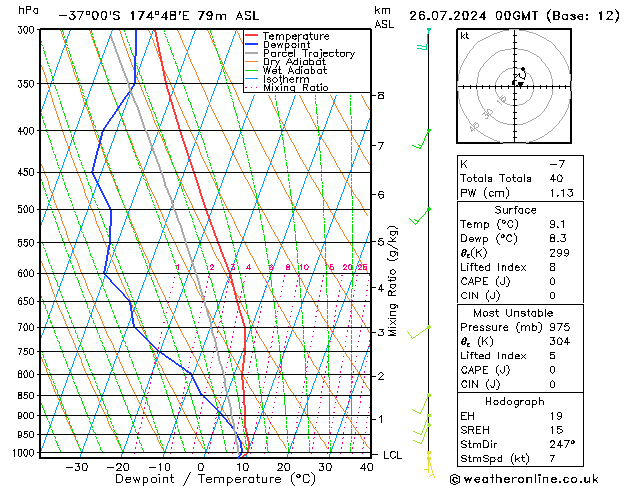629x486 pixels.
Task: Click the PW (cm) row value
Action: tap(561, 193)
